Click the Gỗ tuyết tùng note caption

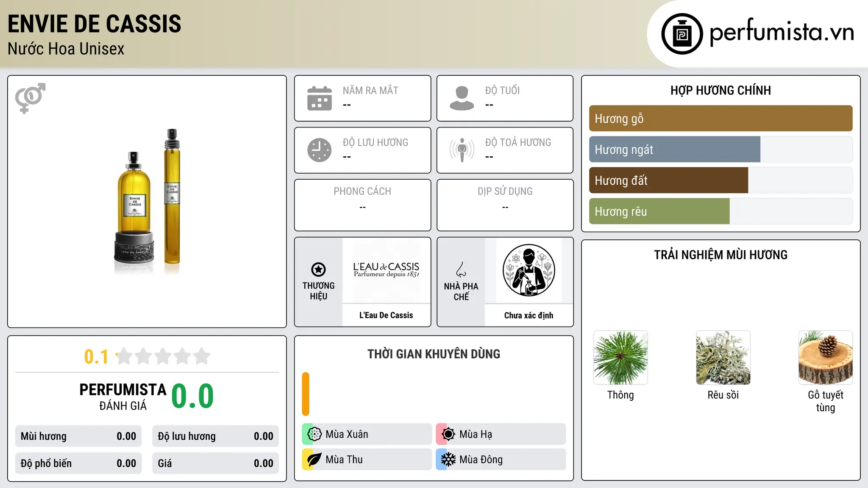pyautogui.click(x=826, y=401)
